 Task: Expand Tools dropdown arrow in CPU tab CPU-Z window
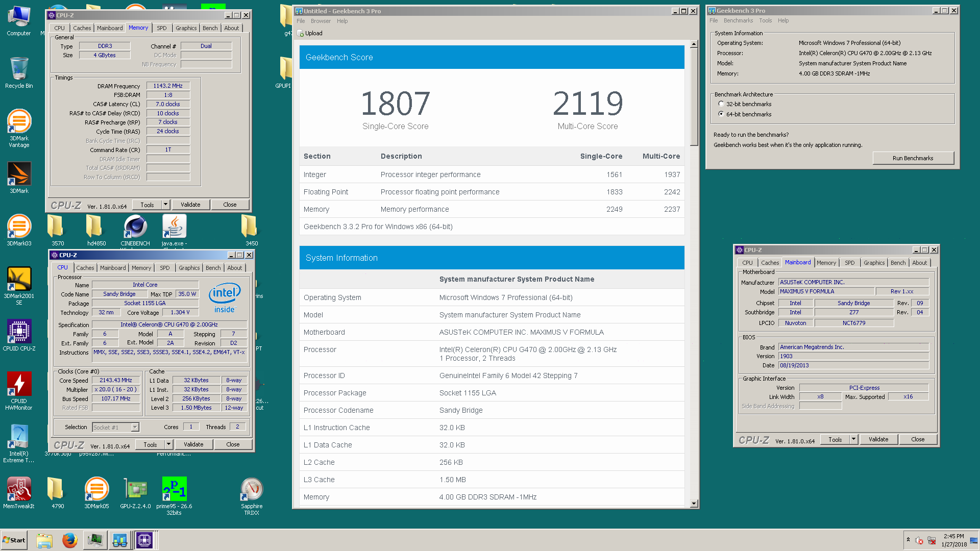[x=168, y=444]
